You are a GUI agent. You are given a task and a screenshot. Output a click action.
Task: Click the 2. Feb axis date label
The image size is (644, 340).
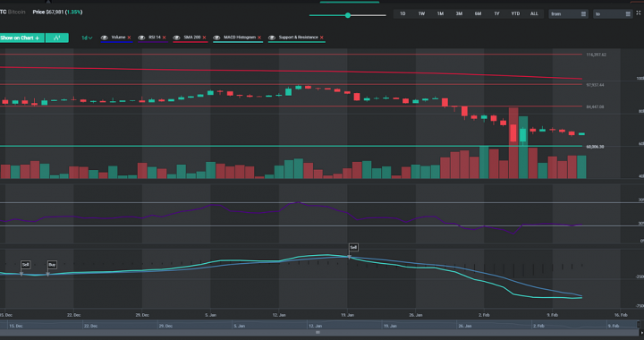tap(484, 315)
